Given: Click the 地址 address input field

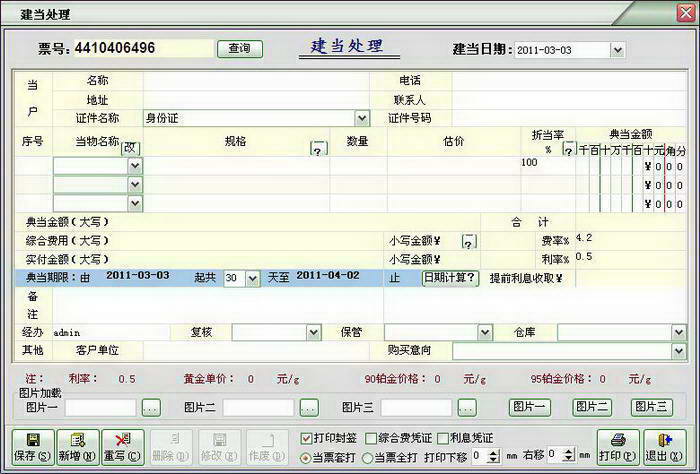Looking at the screenshot, I should [256, 100].
